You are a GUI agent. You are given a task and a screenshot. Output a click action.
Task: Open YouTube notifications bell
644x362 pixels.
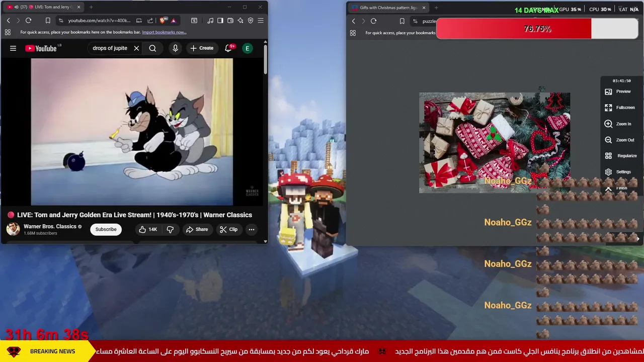tap(228, 48)
